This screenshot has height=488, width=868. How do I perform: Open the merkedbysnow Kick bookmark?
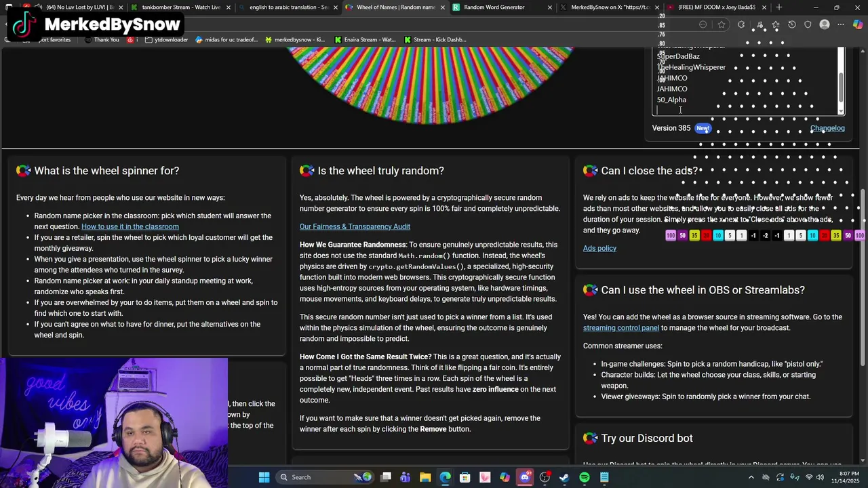click(295, 39)
